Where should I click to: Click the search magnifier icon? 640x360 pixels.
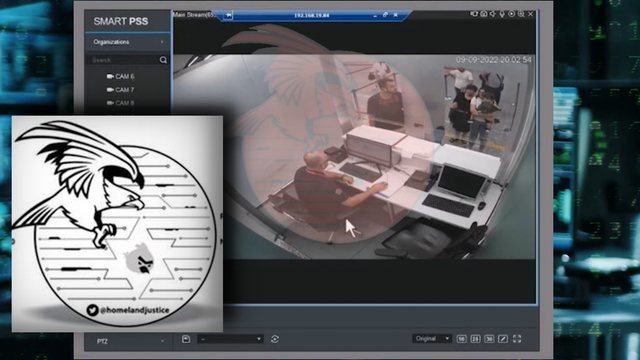click(163, 60)
